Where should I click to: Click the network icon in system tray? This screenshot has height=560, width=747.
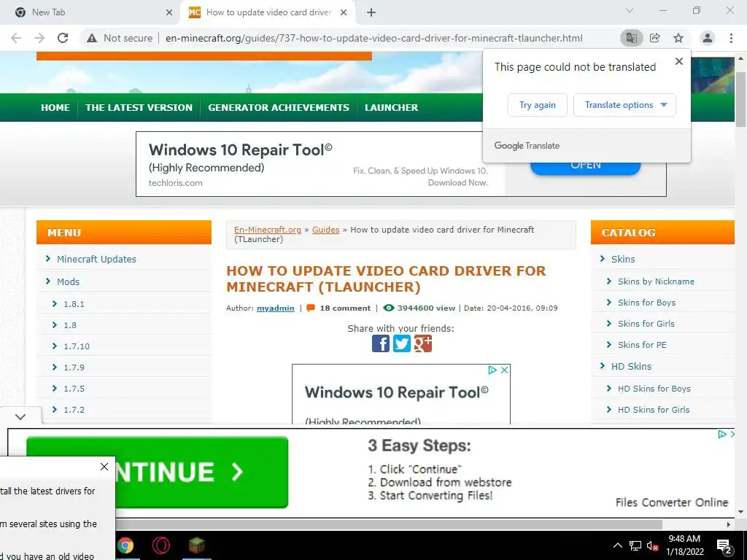635,545
